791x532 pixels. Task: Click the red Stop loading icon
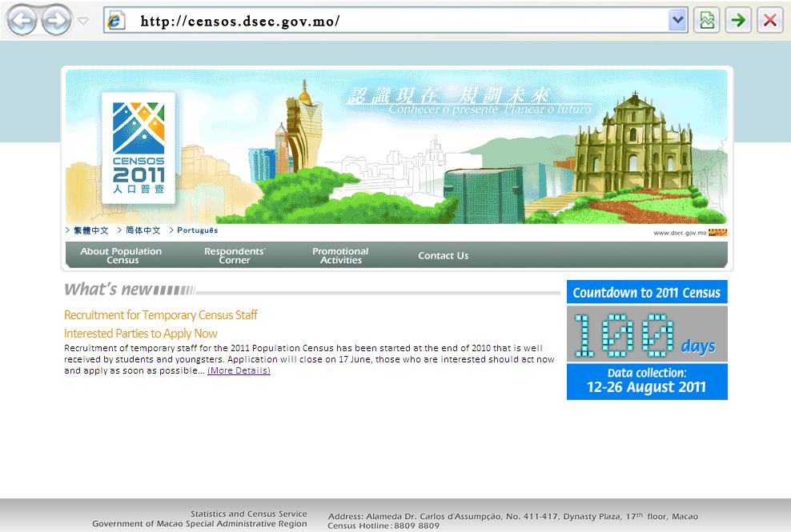[769, 21]
